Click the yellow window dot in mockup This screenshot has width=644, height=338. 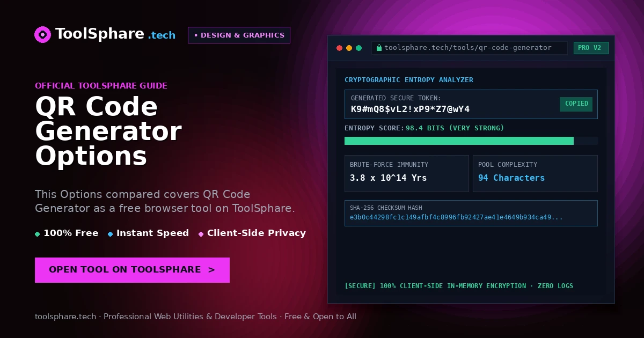click(x=349, y=48)
